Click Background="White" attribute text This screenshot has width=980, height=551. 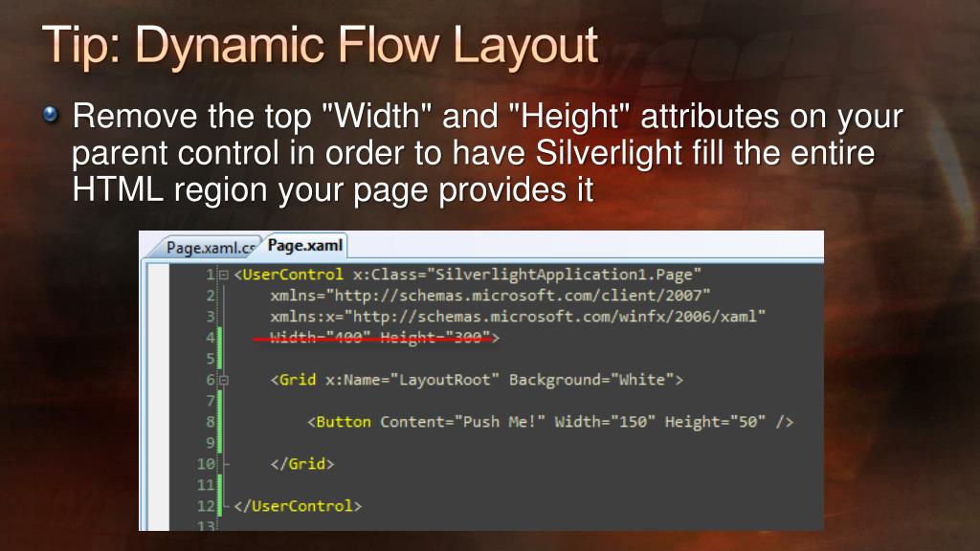tap(591, 379)
